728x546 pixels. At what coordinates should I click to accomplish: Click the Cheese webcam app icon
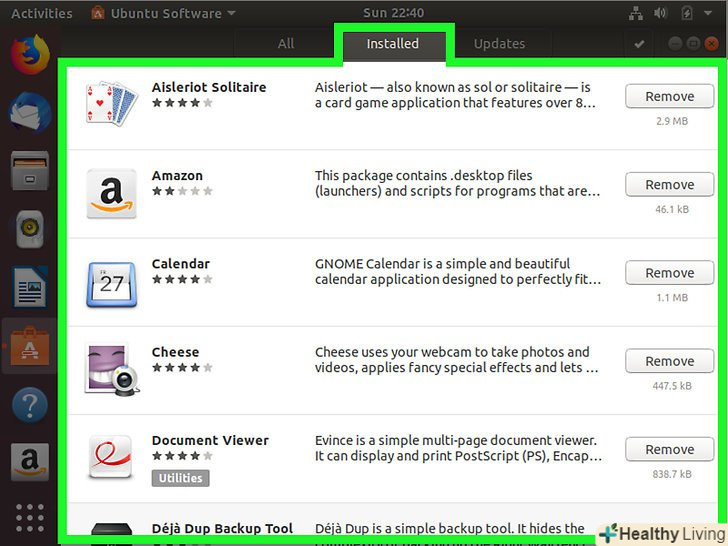click(x=112, y=370)
